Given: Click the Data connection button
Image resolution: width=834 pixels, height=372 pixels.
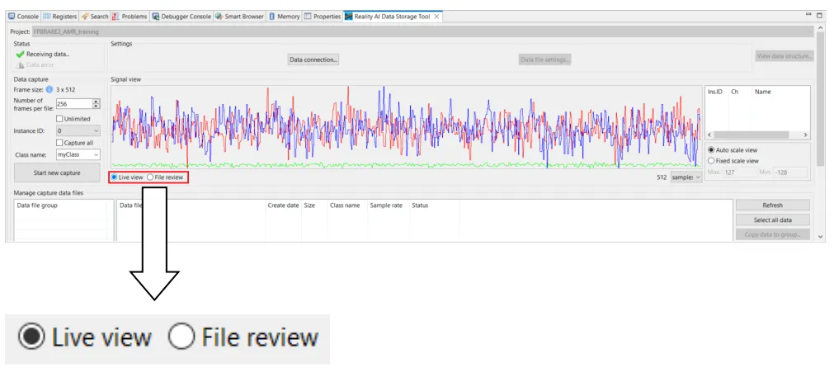Looking at the screenshot, I should tap(313, 60).
